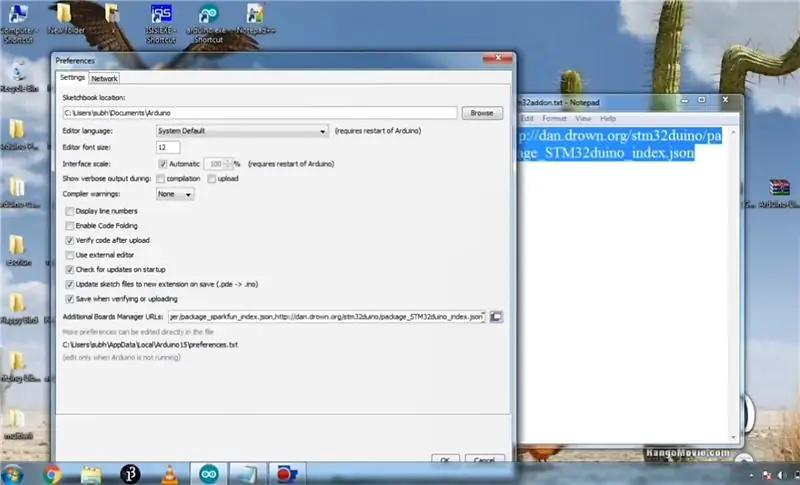Click the Additional Boards Manager URLs field
Viewport: 800px width, 485px height.
coord(327,317)
